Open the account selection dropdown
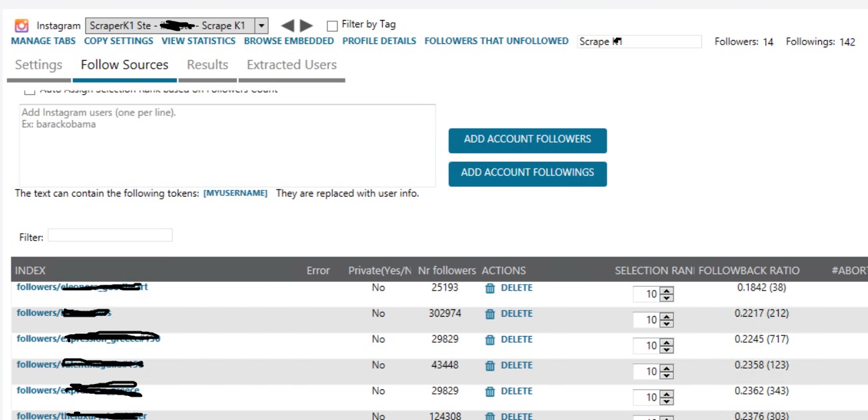 [261, 26]
